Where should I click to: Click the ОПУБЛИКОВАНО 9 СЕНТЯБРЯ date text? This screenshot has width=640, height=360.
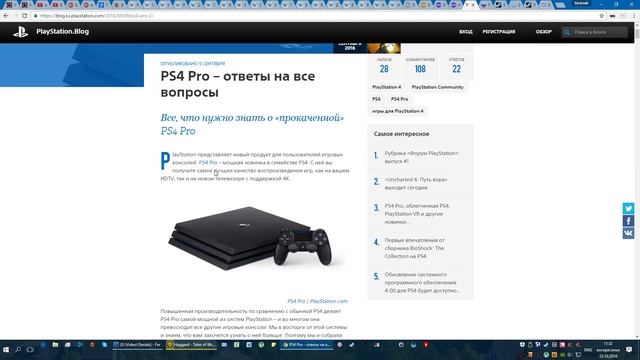193,64
